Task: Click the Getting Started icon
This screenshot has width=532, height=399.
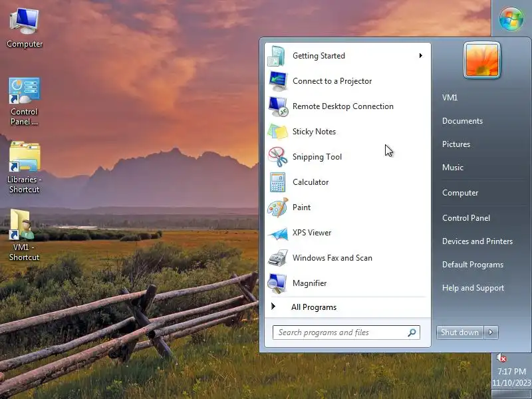Action: click(277, 56)
